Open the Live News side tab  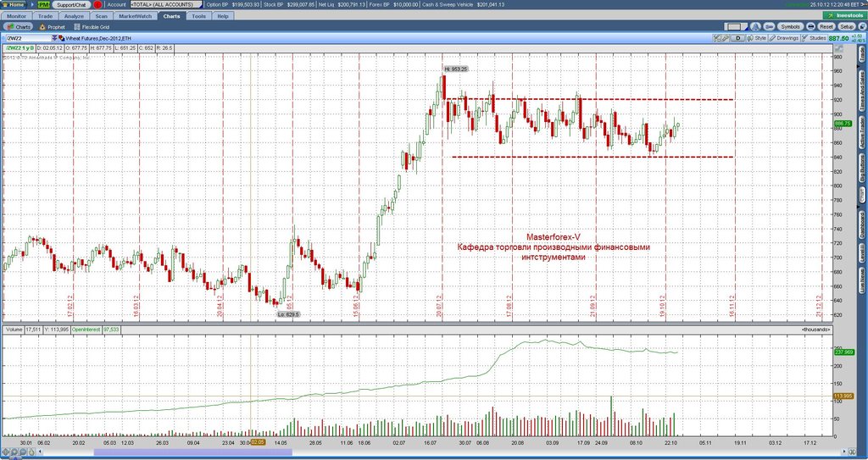coord(862,280)
